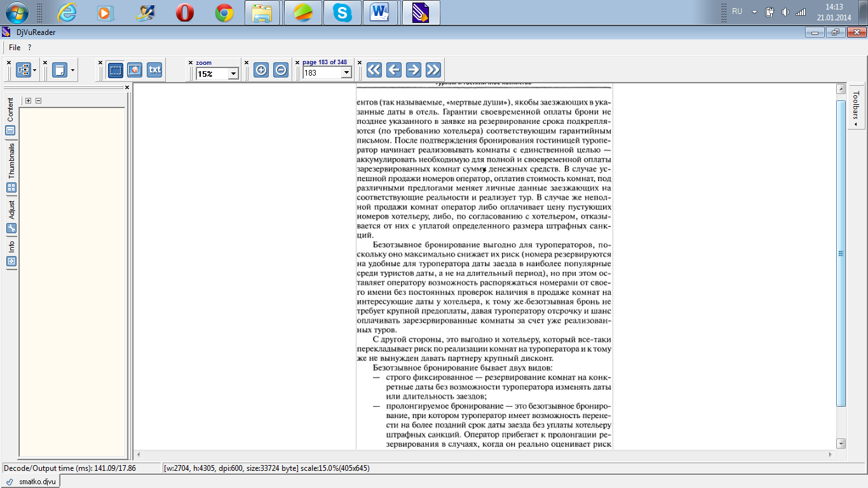868x488 pixels.
Task: Open the File menu
Action: 15,48
